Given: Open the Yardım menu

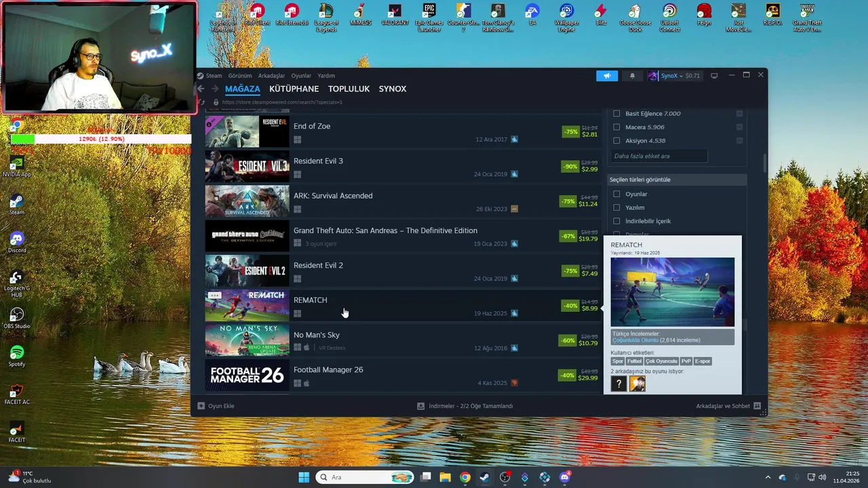Looking at the screenshot, I should (x=326, y=76).
